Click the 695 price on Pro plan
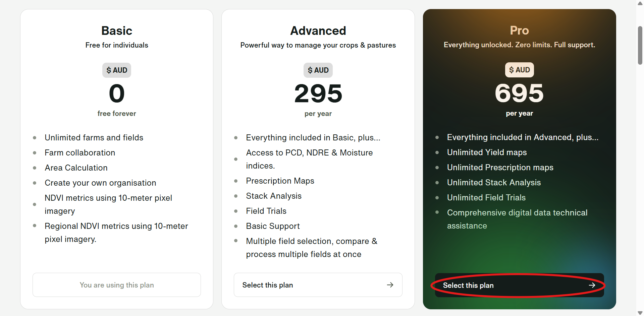The width and height of the screenshot is (644, 316). click(x=519, y=93)
